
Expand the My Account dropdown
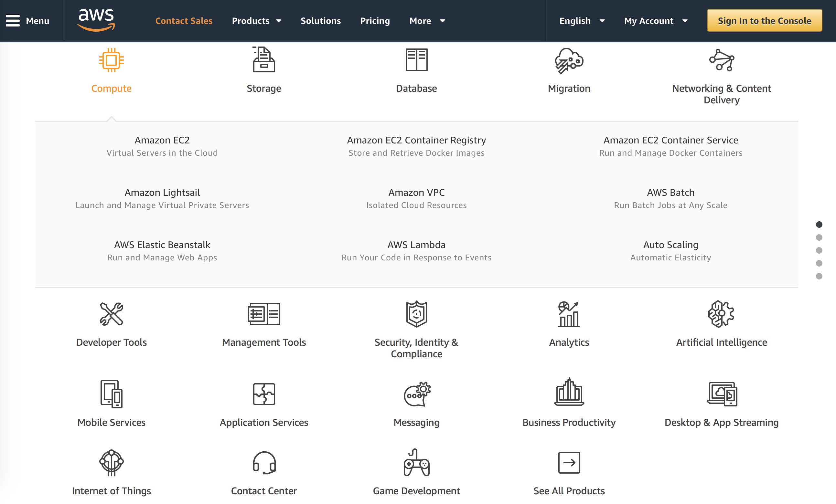point(656,21)
